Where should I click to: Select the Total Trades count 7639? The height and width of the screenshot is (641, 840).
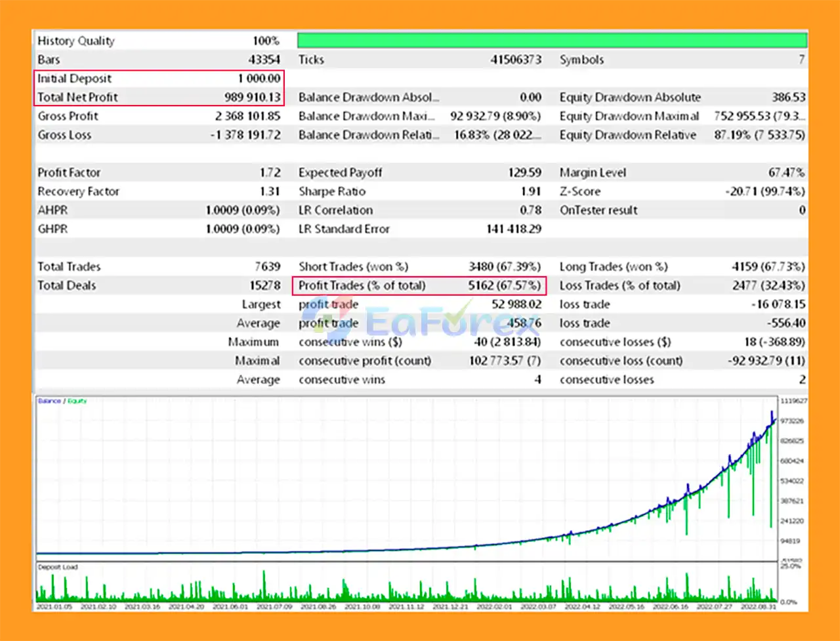267,267
